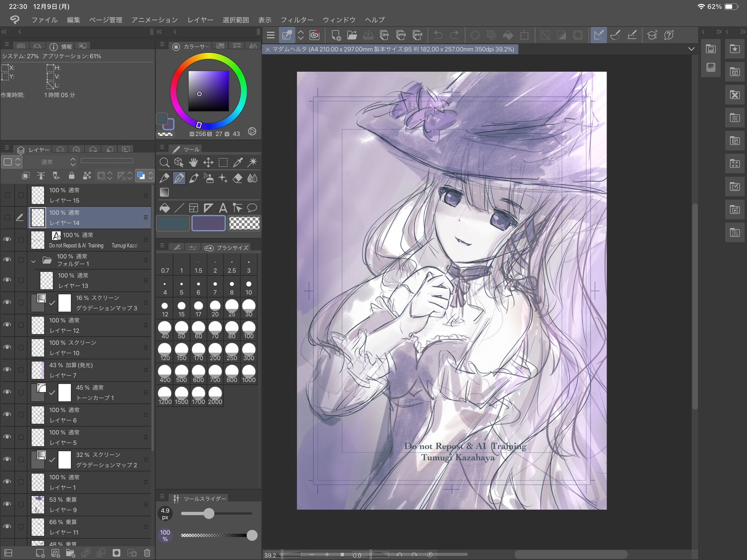747x560 pixels.
Task: Select the Blend tool
Action: coord(252,178)
